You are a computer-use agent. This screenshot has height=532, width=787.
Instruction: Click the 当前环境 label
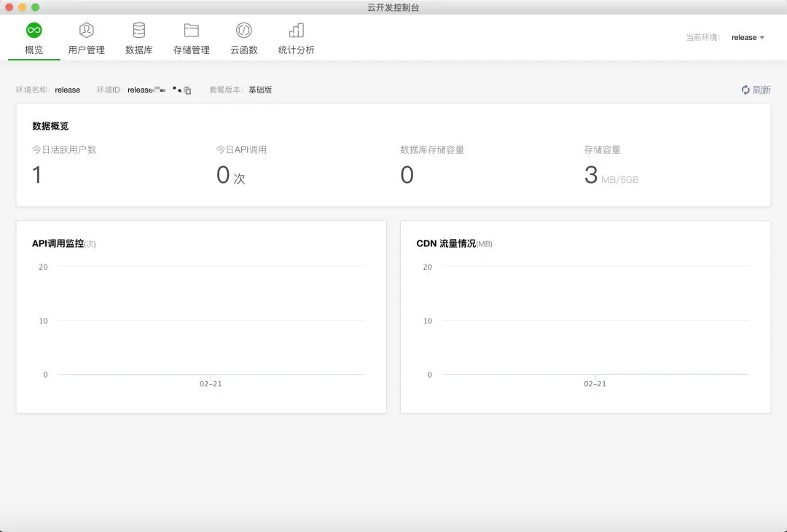(x=702, y=38)
